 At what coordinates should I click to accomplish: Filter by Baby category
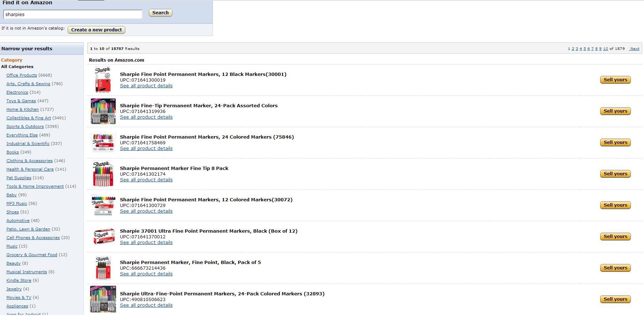[x=11, y=195]
